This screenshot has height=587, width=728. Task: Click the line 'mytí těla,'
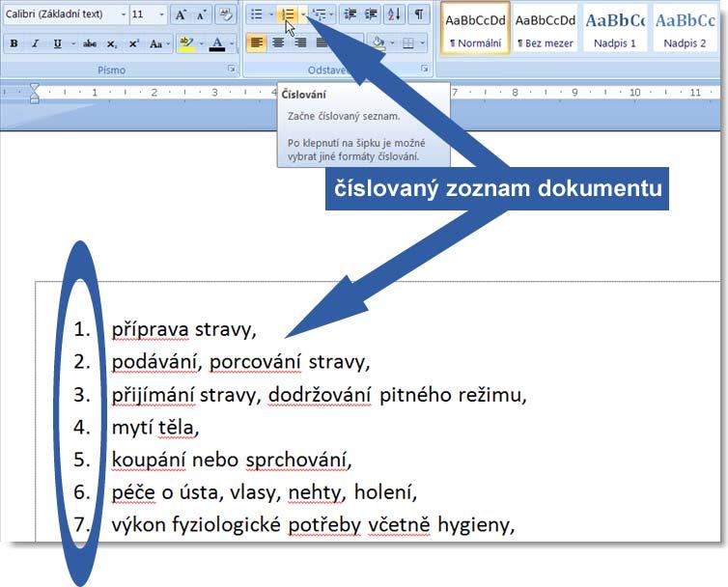click(155, 428)
